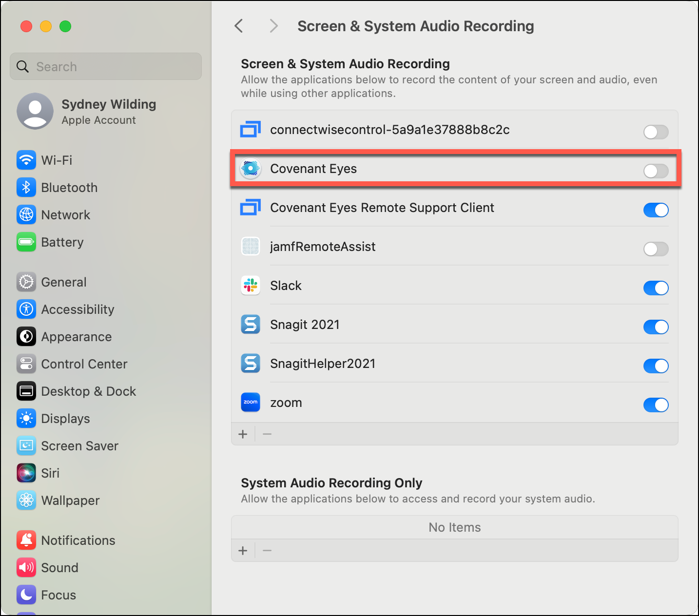Click the Sound speaker icon
699x616 pixels.
26,567
